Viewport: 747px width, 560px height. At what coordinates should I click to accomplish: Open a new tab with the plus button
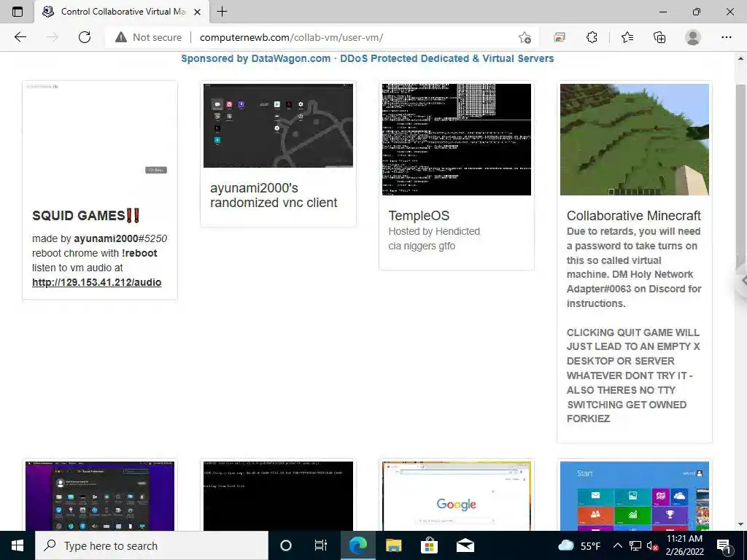click(222, 12)
